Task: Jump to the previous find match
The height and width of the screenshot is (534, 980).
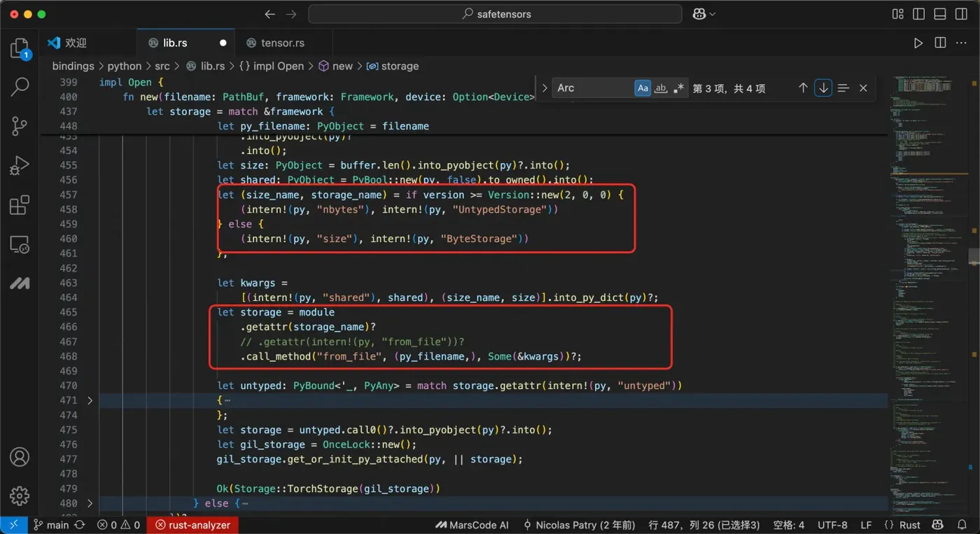Action: 803,88
